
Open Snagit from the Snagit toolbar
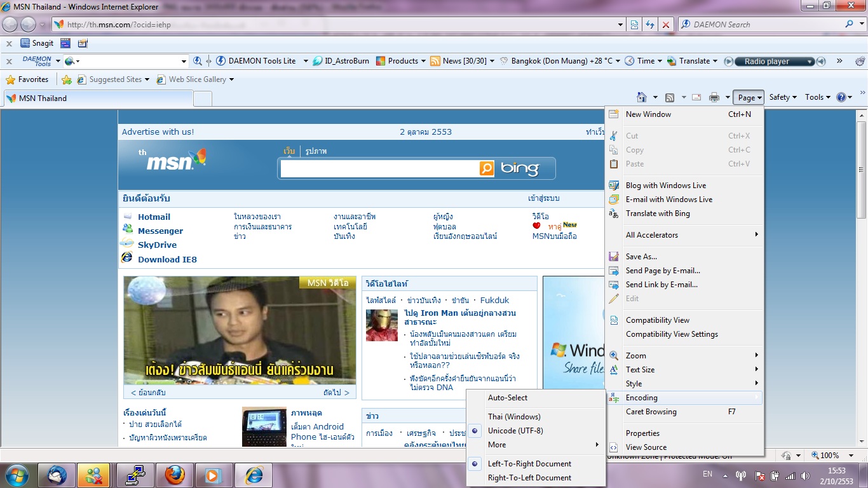pyautogui.click(x=37, y=44)
